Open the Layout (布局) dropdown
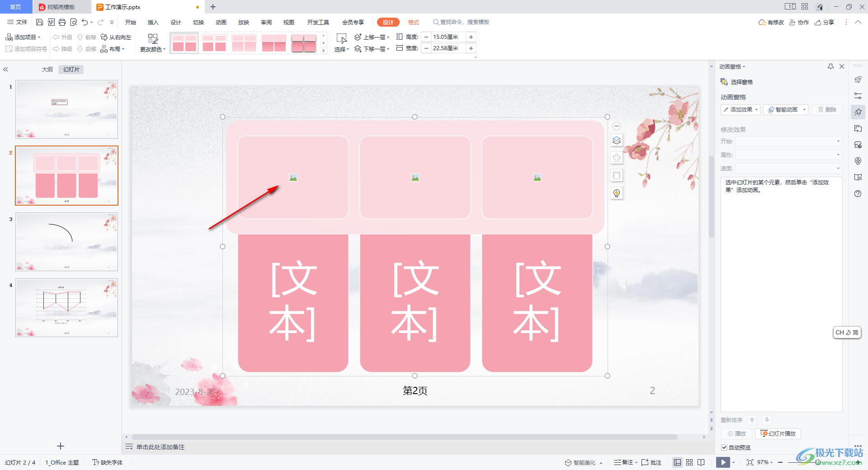This screenshot has height=470, width=868. coord(113,49)
